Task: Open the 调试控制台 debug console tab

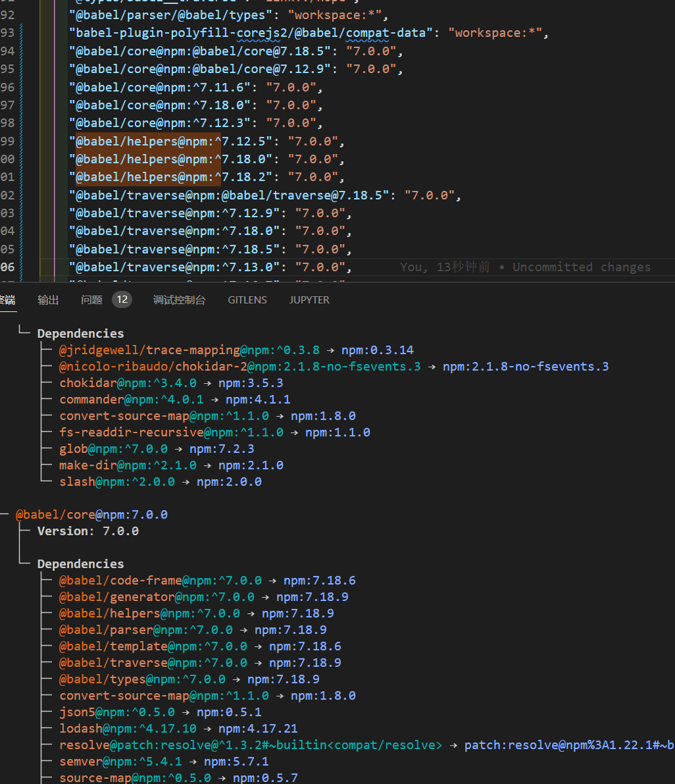Action: (x=180, y=300)
